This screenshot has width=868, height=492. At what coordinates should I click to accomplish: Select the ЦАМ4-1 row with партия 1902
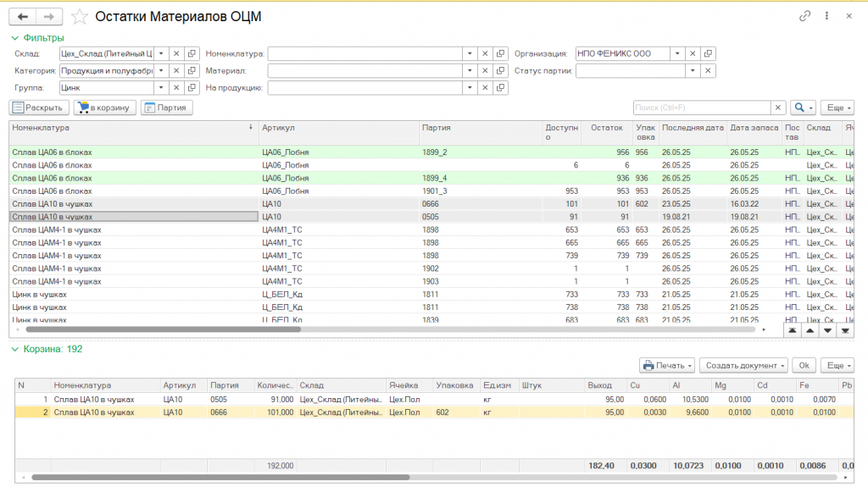click(431, 268)
